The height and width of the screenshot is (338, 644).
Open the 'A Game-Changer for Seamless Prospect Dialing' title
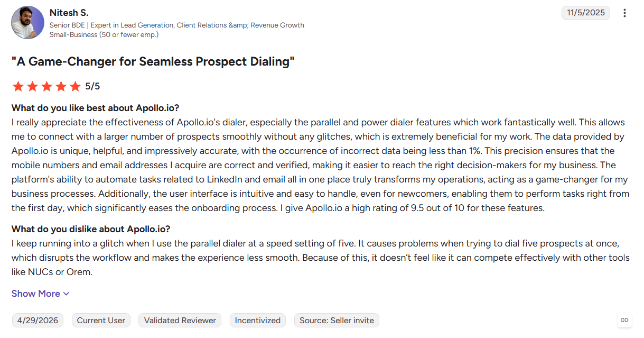pos(153,62)
